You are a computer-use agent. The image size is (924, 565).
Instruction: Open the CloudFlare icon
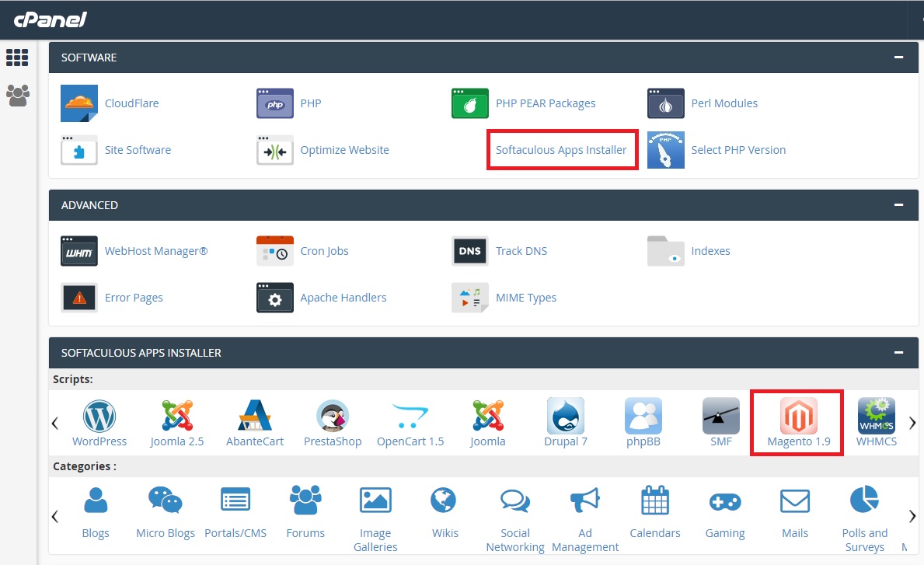tap(79, 103)
